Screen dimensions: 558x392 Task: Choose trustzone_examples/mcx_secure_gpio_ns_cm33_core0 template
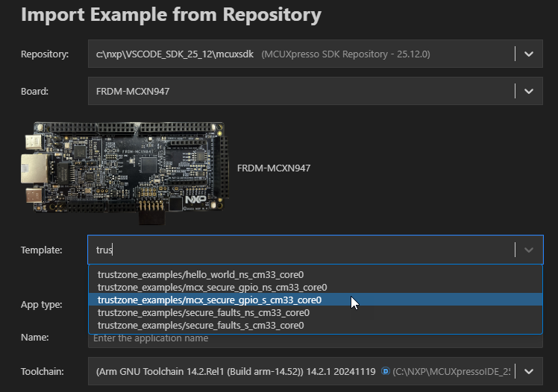[316, 287]
